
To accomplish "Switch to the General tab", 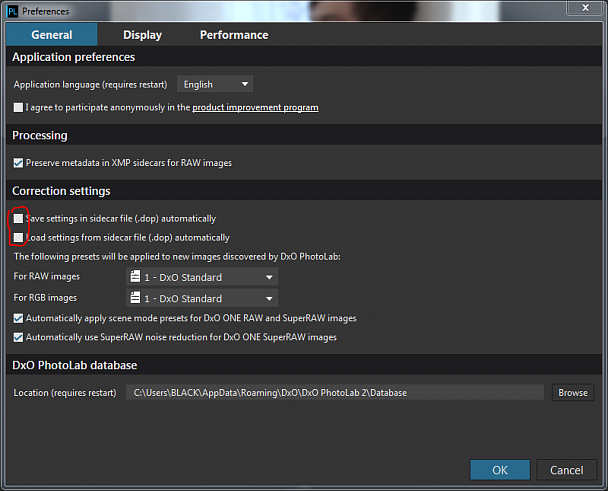I will (x=52, y=35).
